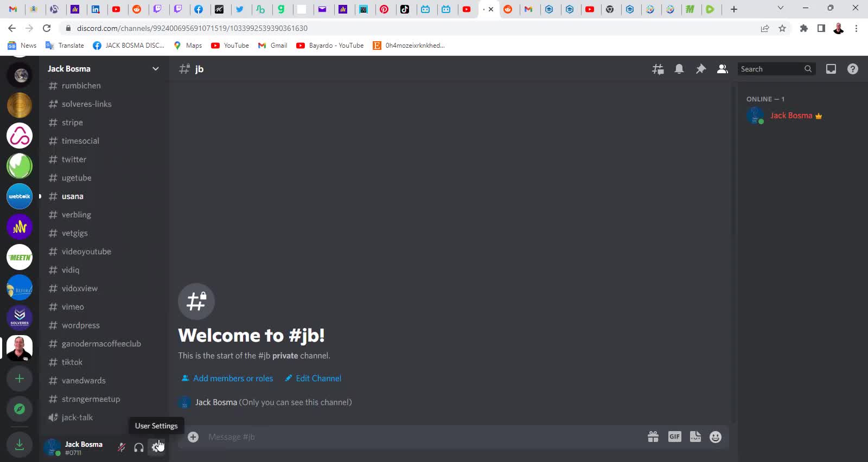Screen dimensions: 868x462
Task: Bookmark this page star icon
Action: pos(782,28)
